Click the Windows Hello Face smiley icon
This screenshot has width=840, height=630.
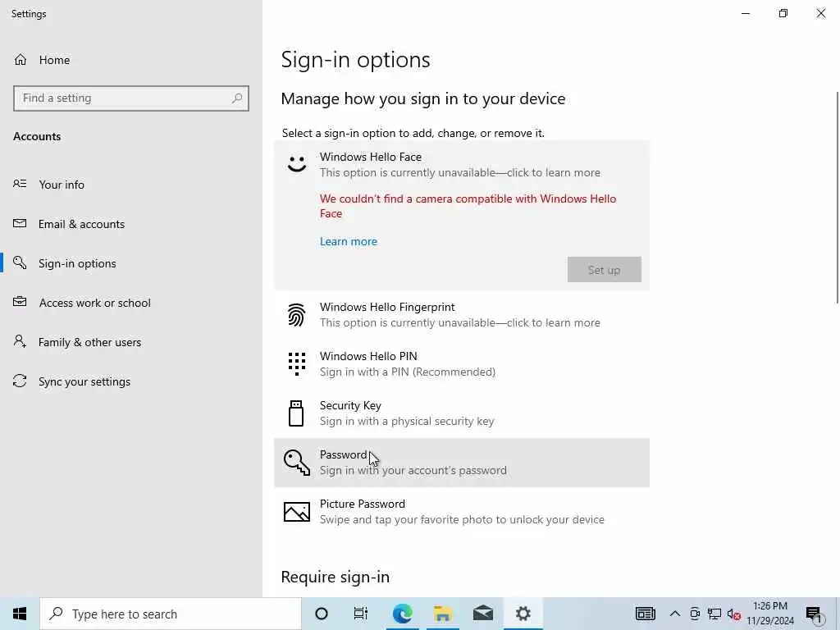pyautogui.click(x=297, y=163)
